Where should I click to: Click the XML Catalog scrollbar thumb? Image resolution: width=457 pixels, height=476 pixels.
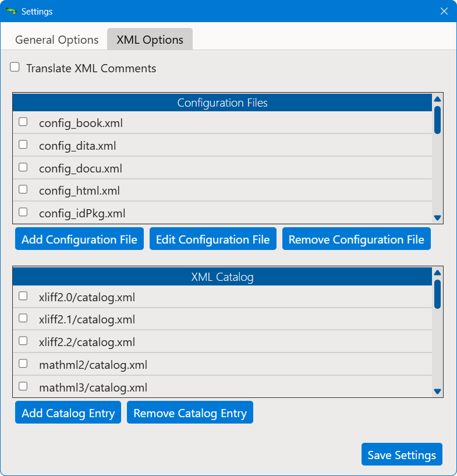(437, 294)
